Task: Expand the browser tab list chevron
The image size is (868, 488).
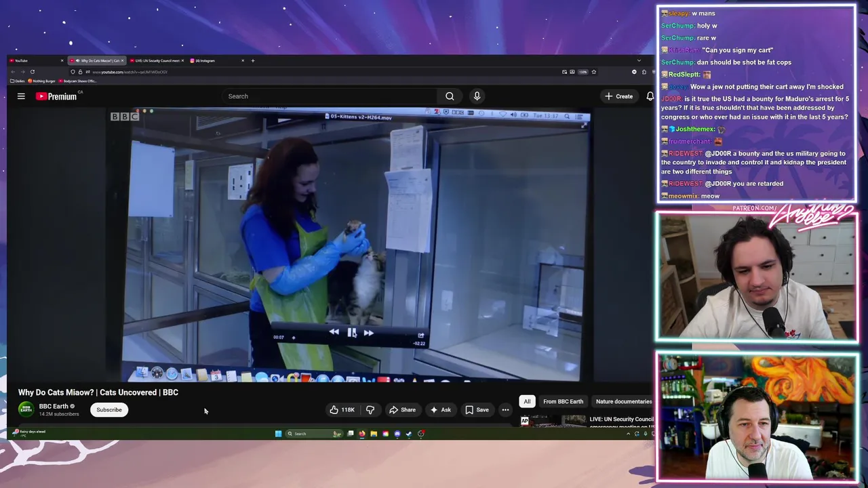Action: tap(639, 60)
